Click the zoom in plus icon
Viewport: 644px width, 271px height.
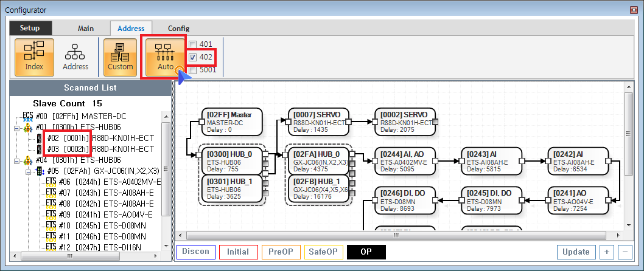(x=606, y=252)
